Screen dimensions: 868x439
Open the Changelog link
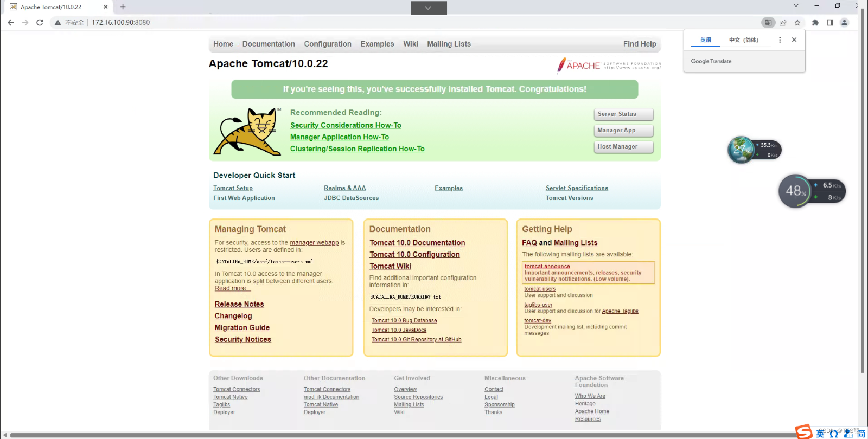233,316
